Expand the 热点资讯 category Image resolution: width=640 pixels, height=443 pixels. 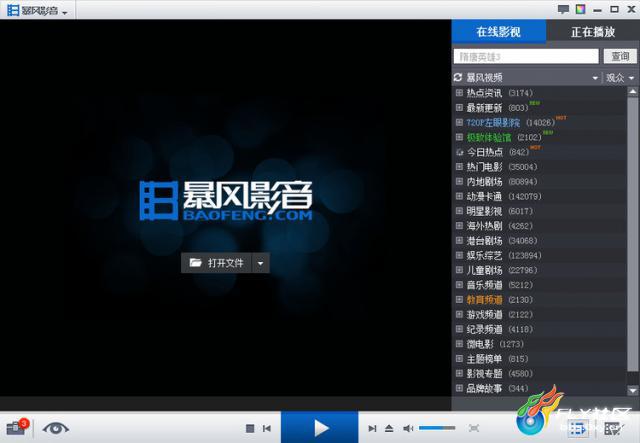tap(459, 93)
